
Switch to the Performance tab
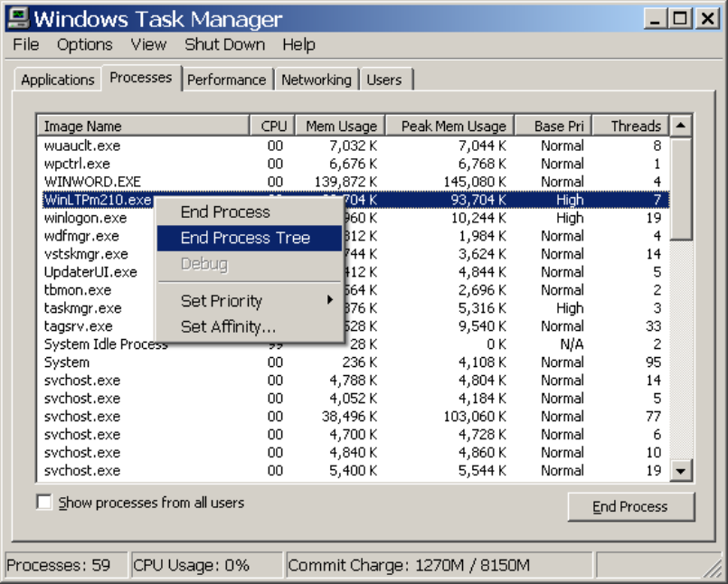[x=226, y=80]
